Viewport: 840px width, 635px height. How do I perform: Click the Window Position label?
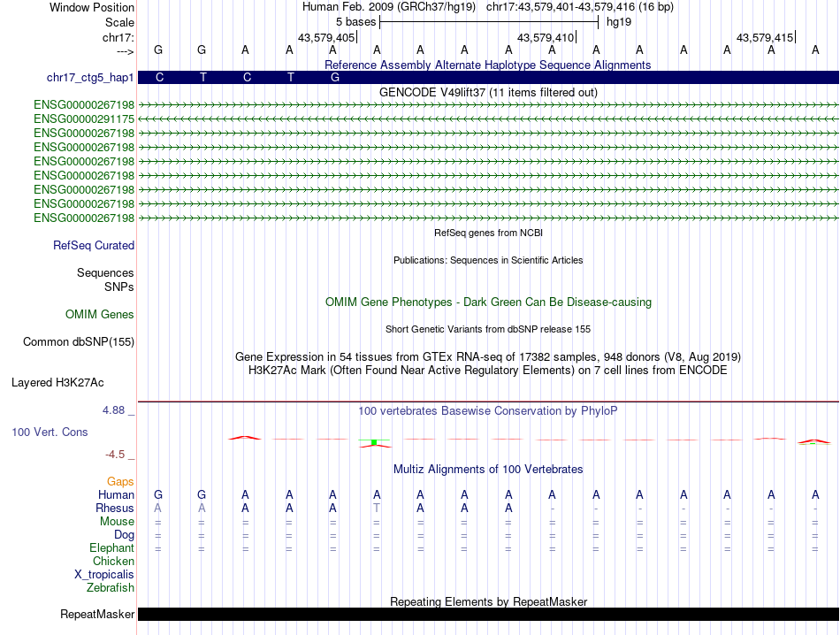(x=92, y=7)
